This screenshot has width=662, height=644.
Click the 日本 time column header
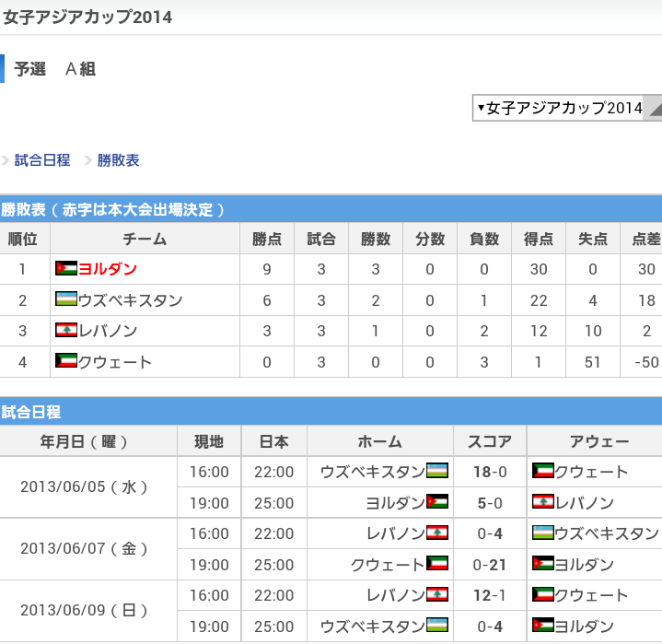pos(274,441)
